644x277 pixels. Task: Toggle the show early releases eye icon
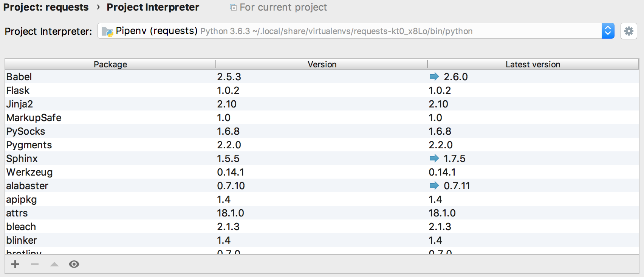74,264
